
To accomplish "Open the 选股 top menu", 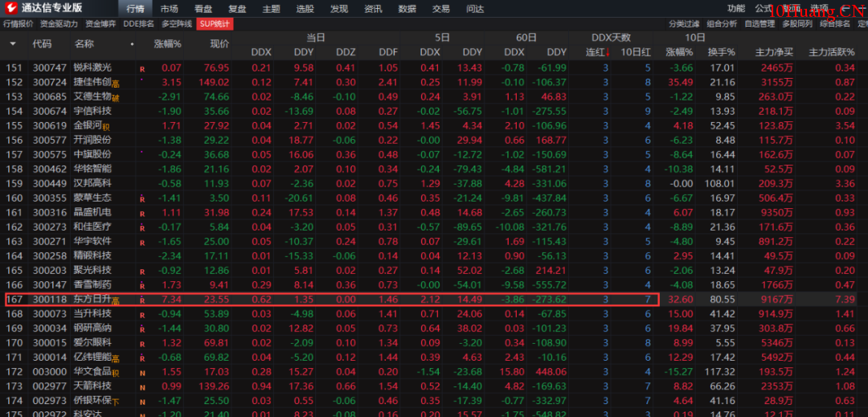I will 305,9.
